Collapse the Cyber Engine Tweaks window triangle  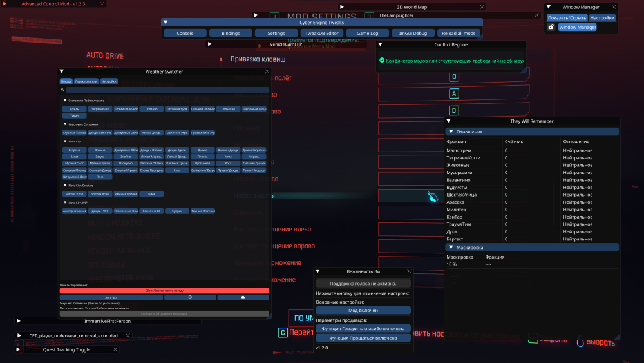[x=166, y=22]
